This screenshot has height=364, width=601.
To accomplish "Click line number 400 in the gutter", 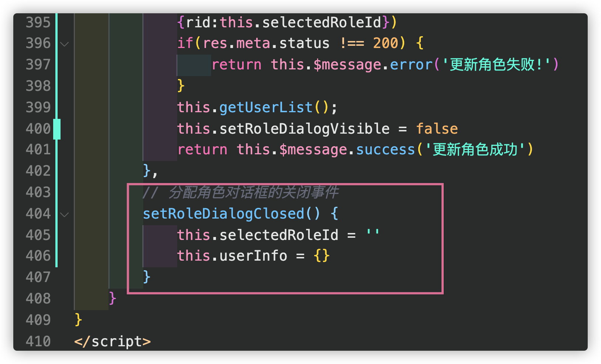I will 38,129.
